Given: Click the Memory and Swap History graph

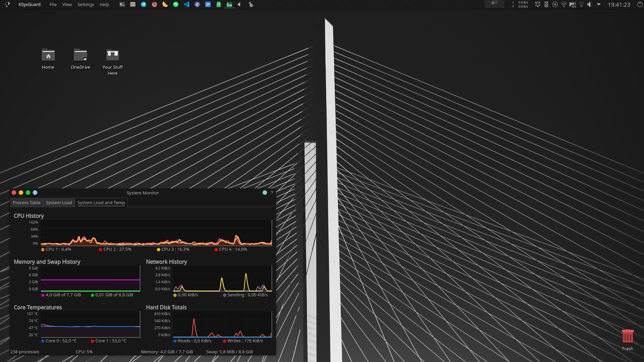Looking at the screenshot, I should [x=90, y=279].
